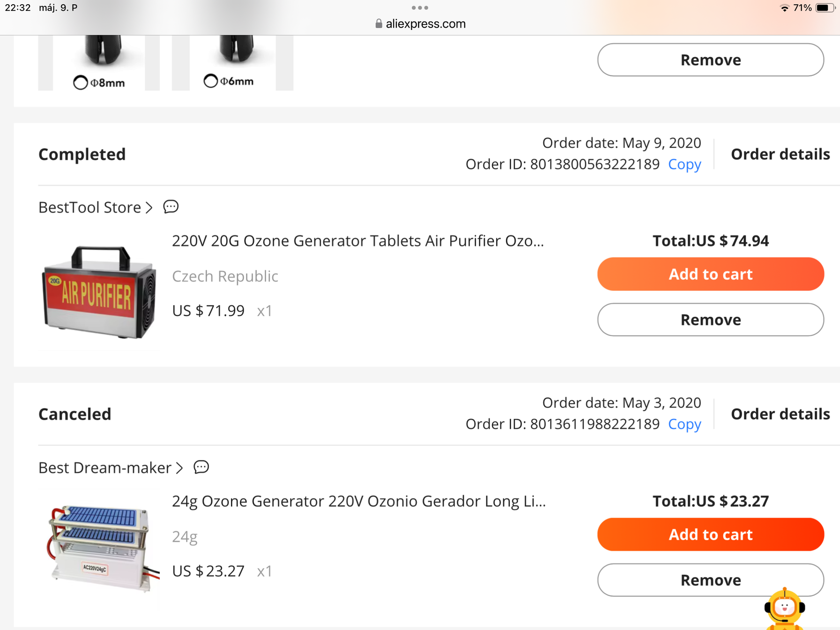Screen dimensions: 840x630
Task: Copy order ID 8013611988222189
Action: [x=684, y=424]
